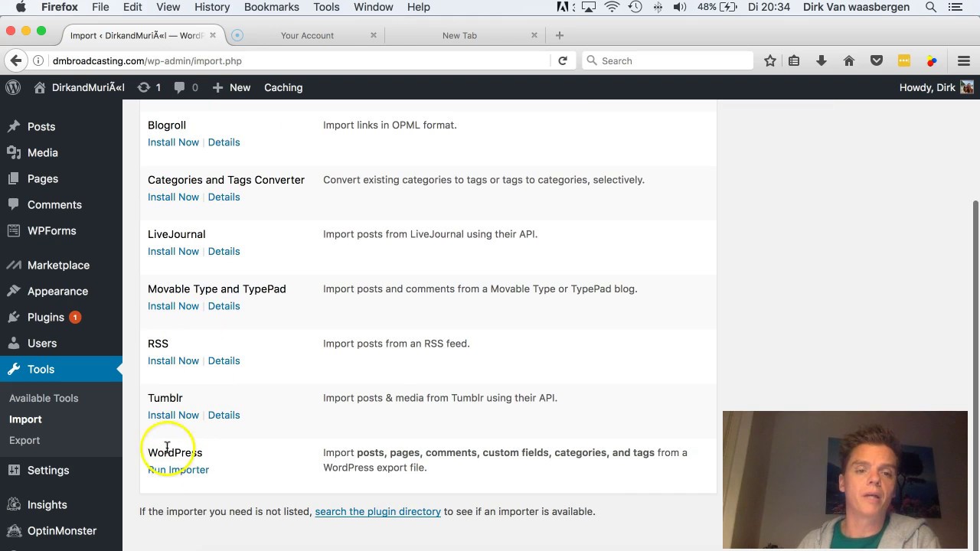Open the Howdy, Dirk account menu

pyautogui.click(x=936, y=87)
